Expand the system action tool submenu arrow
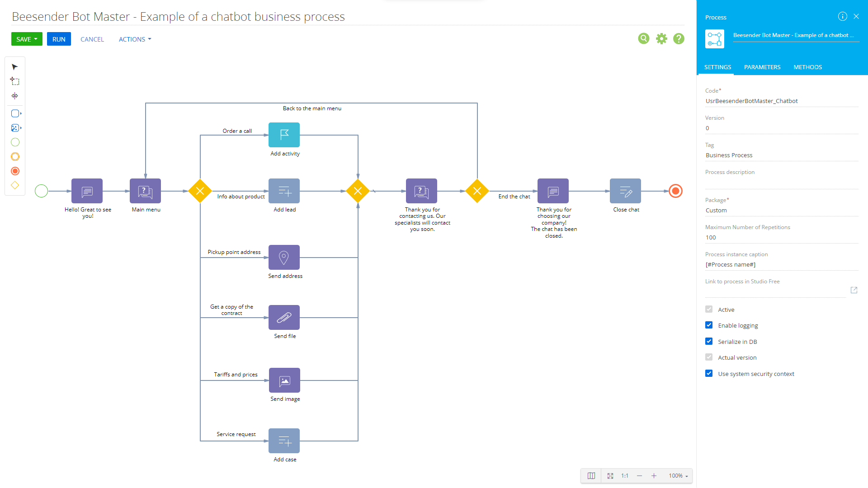This screenshot has height=488, width=868. [x=21, y=128]
